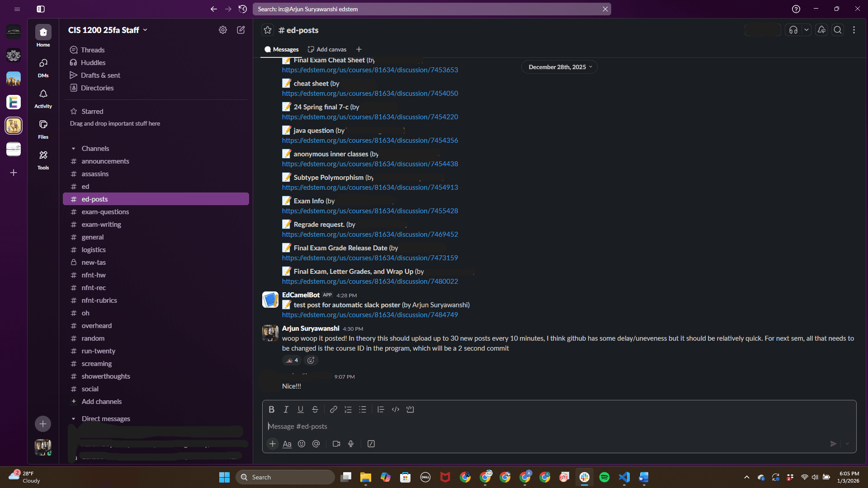This screenshot has width=868, height=488.
Task: Open Spotify from the Windows taskbar
Action: 604,477
